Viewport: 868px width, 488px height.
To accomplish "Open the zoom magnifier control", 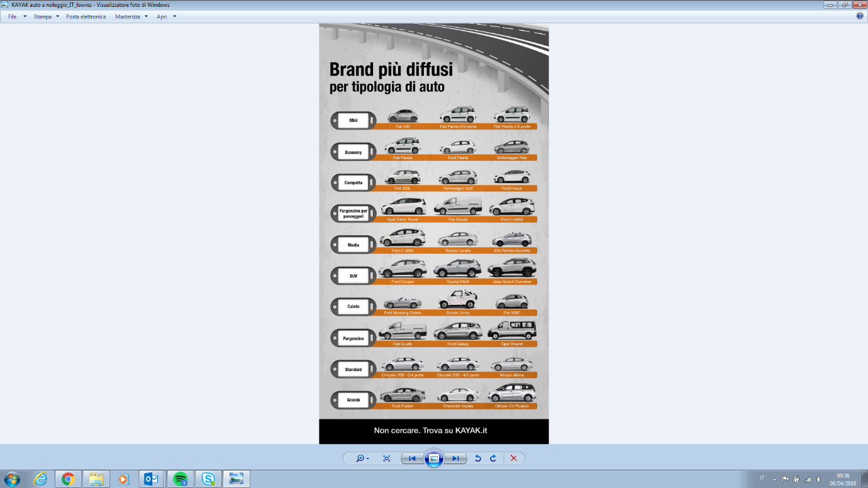I will pos(363,458).
